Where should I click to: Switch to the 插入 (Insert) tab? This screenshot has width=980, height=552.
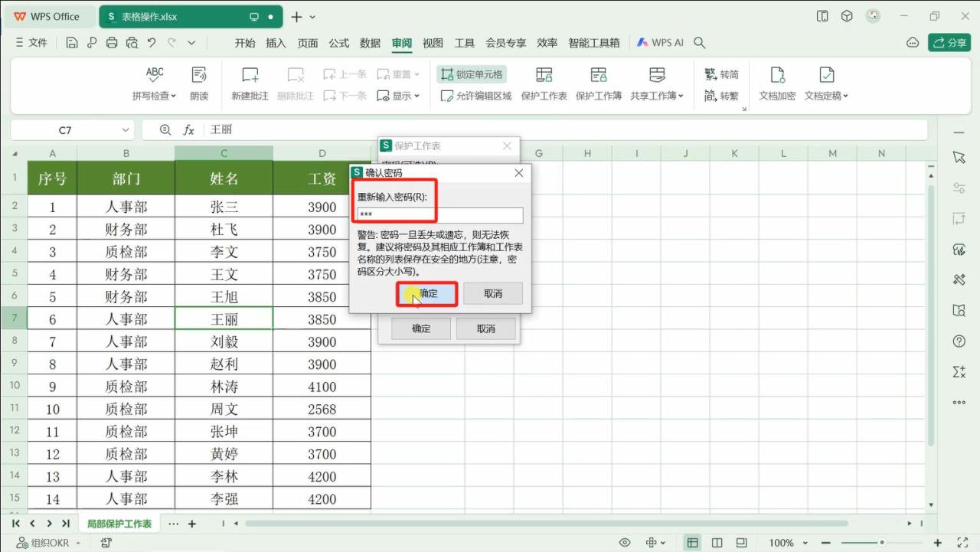click(x=276, y=43)
